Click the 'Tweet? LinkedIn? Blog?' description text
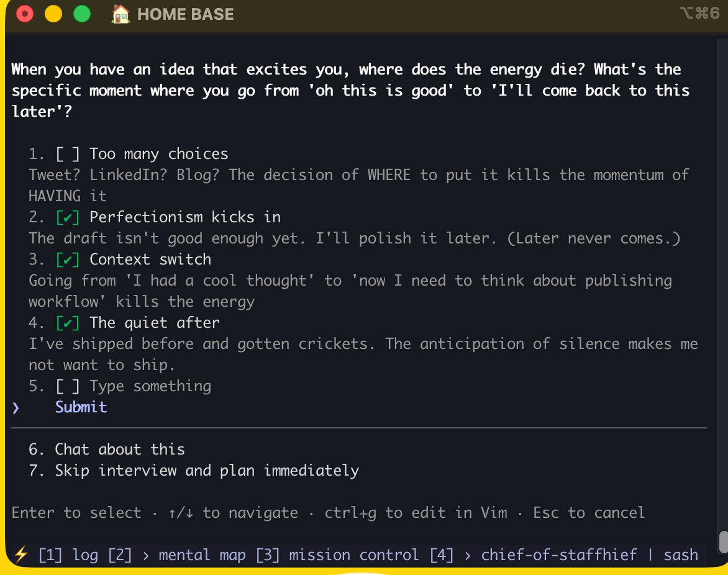This screenshot has height=575, width=728. coord(359,185)
